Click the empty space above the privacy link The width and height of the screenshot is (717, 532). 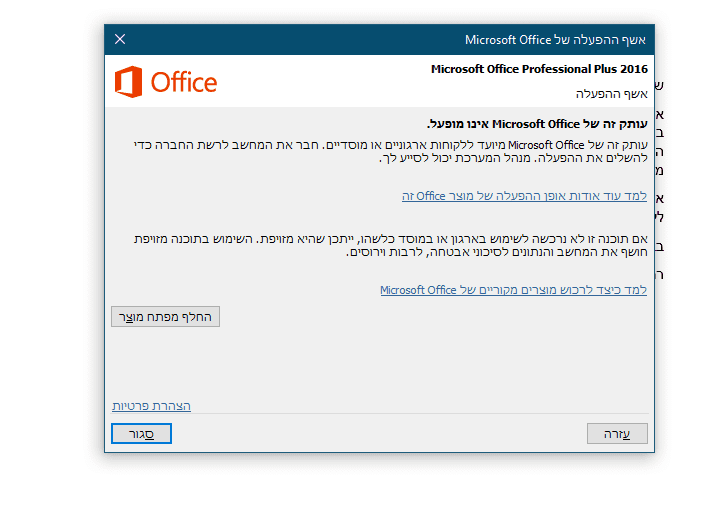[x=380, y=365]
